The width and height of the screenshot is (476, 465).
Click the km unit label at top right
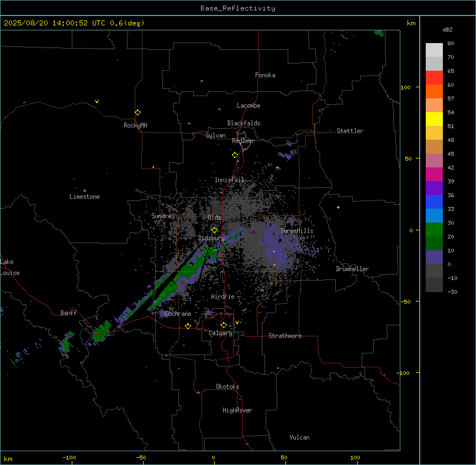411,23
